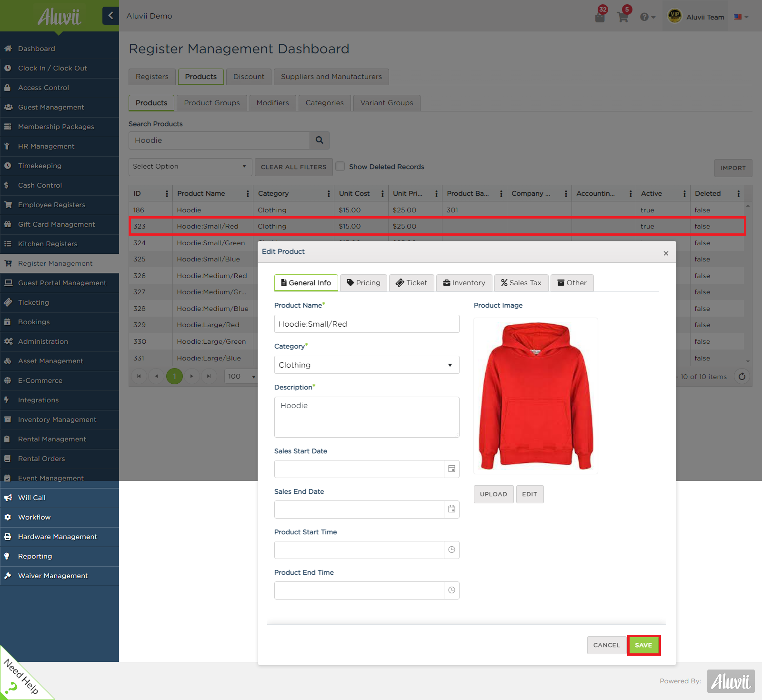Click the Description text area

tap(367, 417)
